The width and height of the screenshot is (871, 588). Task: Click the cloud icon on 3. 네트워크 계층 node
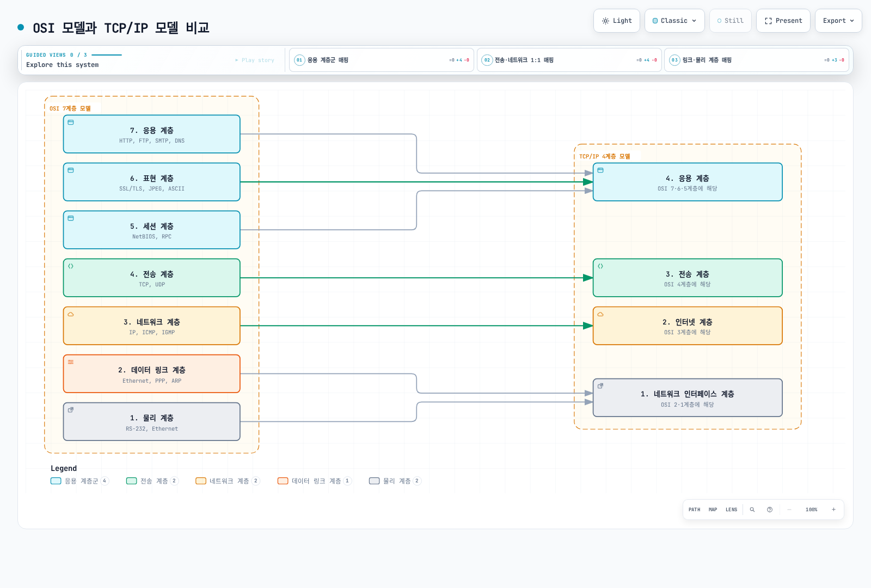[x=71, y=314]
